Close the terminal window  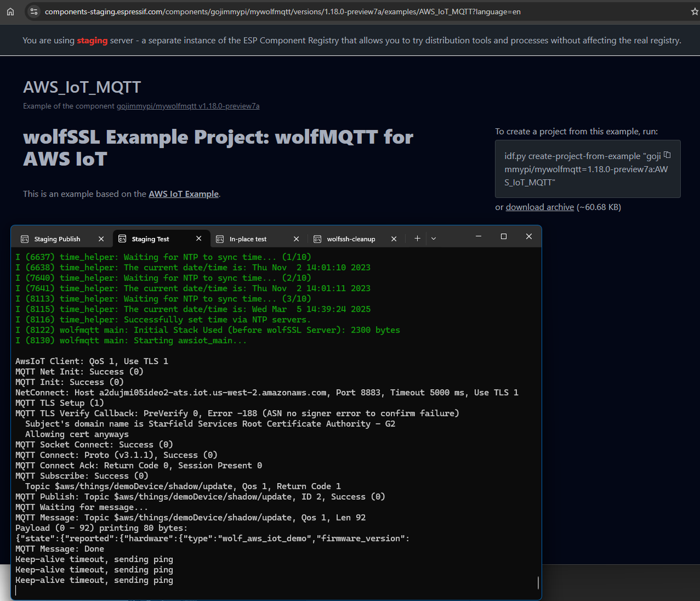[x=528, y=236]
